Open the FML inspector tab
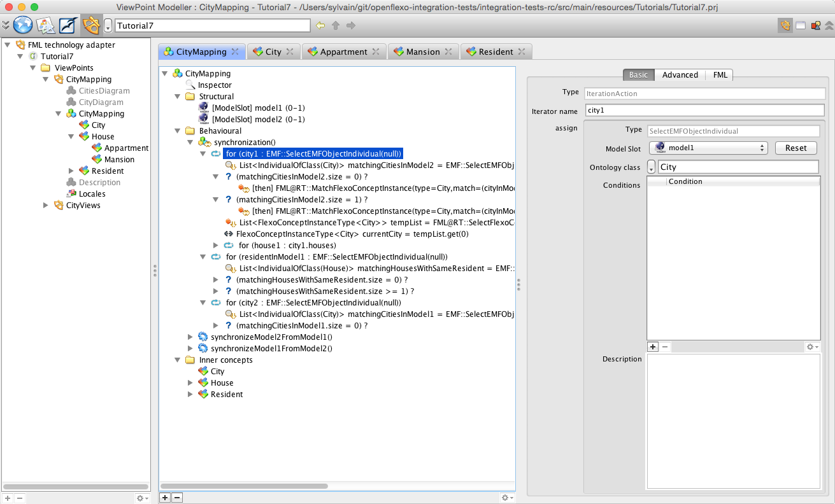The width and height of the screenshot is (835, 504). [x=720, y=74]
